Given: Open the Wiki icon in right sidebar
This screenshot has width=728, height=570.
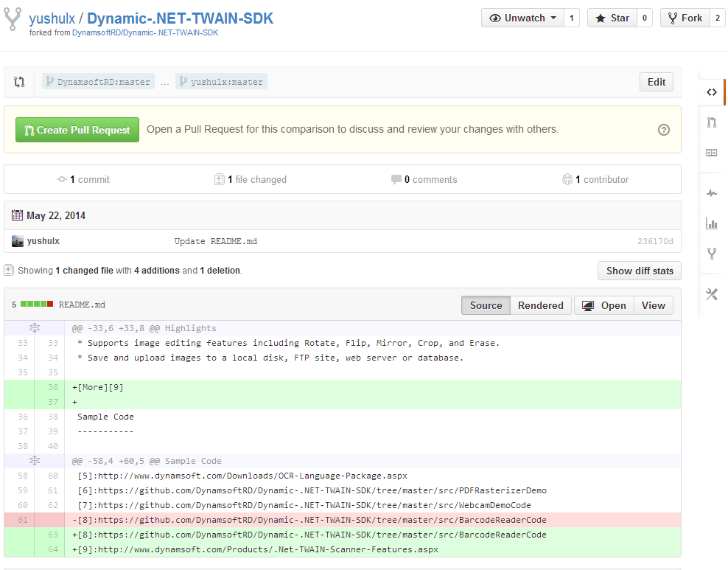Looking at the screenshot, I should 711,153.
